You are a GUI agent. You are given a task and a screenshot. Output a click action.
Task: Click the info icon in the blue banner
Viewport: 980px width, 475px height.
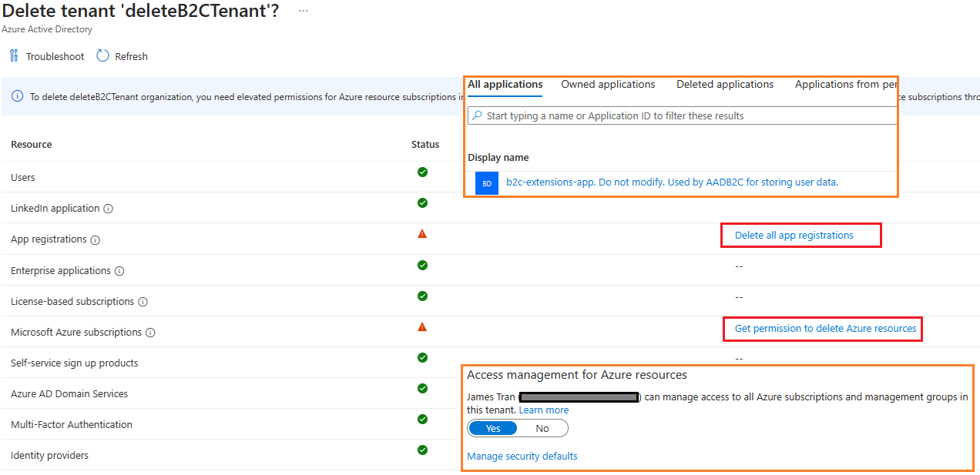(18, 96)
